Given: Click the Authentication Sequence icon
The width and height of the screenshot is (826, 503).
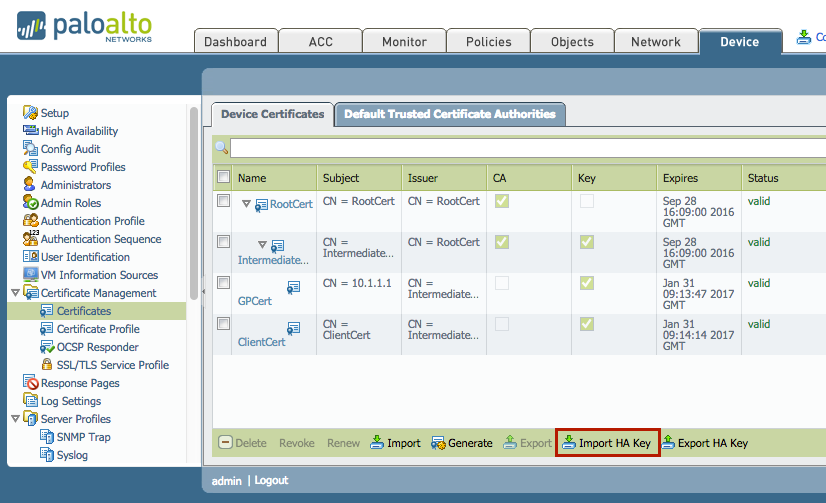Looking at the screenshot, I should [x=31, y=238].
